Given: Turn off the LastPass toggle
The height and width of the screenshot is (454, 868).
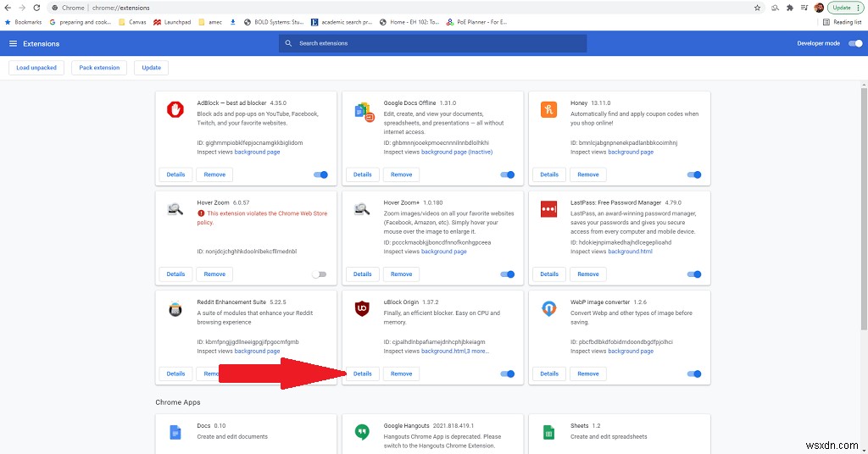Looking at the screenshot, I should pyautogui.click(x=693, y=274).
